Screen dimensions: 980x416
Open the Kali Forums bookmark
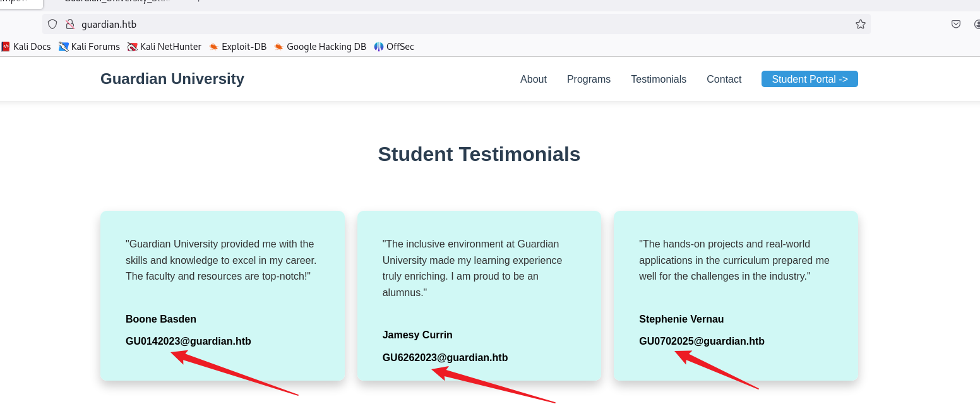click(x=89, y=46)
